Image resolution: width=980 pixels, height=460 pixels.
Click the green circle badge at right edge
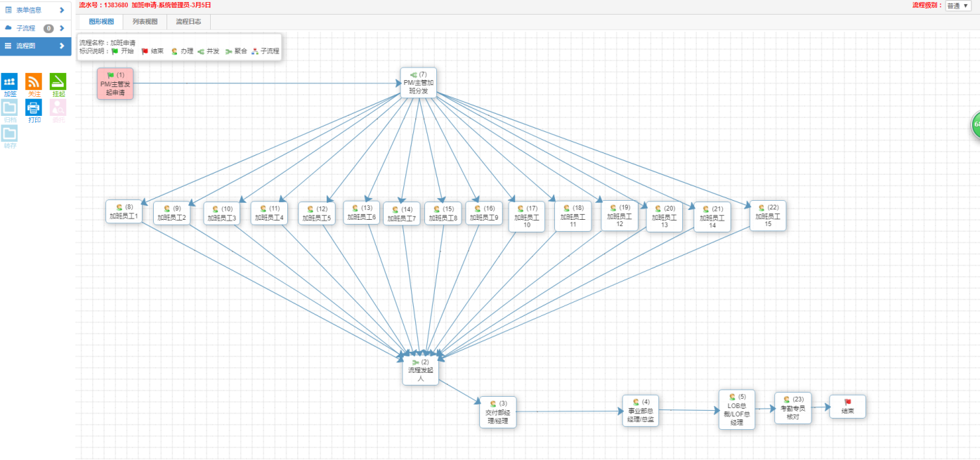tap(974, 125)
